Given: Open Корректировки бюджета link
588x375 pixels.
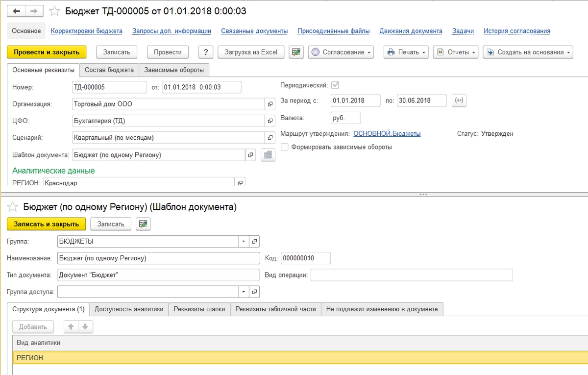Looking at the screenshot, I should (x=87, y=31).
